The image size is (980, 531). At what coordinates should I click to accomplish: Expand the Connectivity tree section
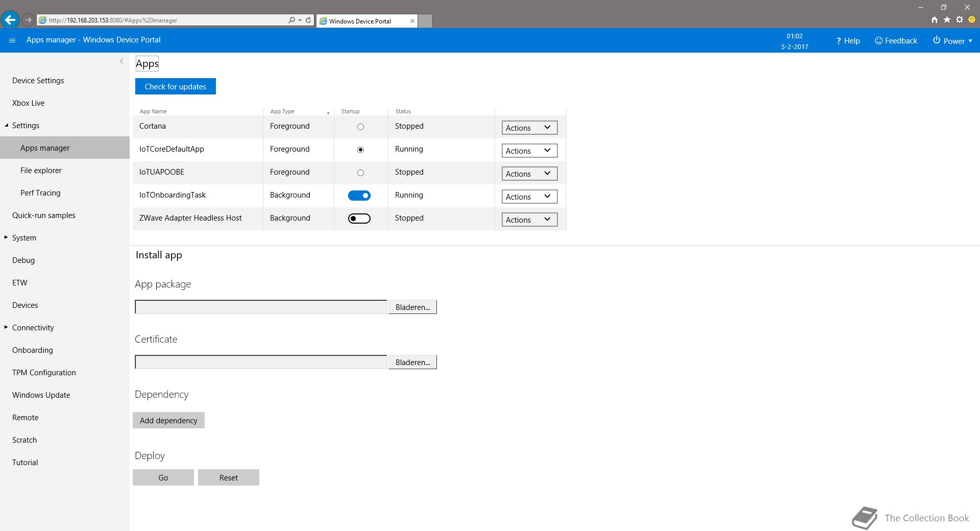(6, 327)
